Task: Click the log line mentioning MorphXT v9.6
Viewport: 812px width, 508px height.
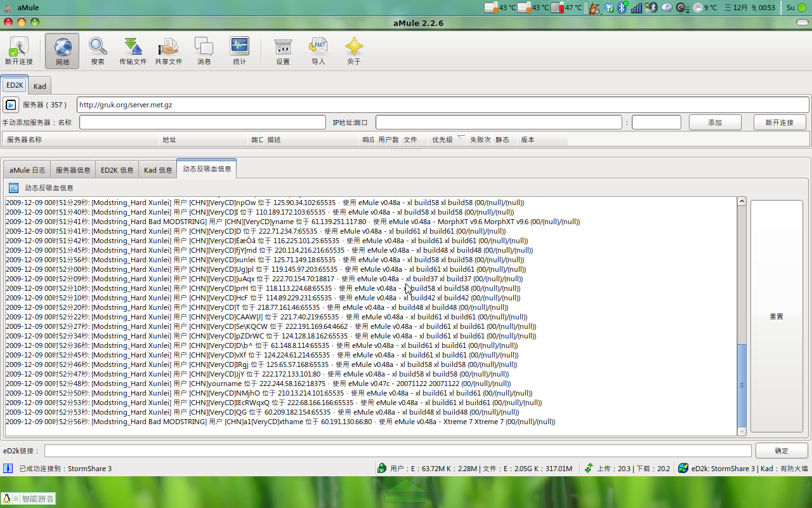Action: pos(292,222)
